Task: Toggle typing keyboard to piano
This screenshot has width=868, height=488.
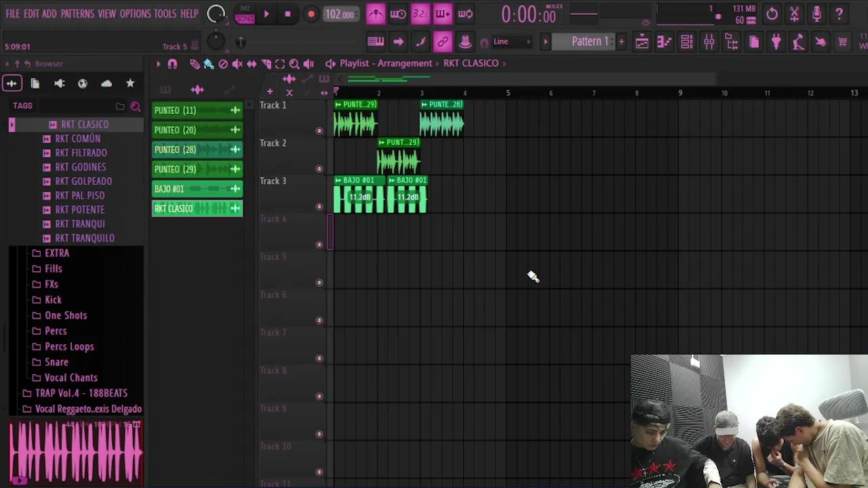Action: (x=376, y=42)
